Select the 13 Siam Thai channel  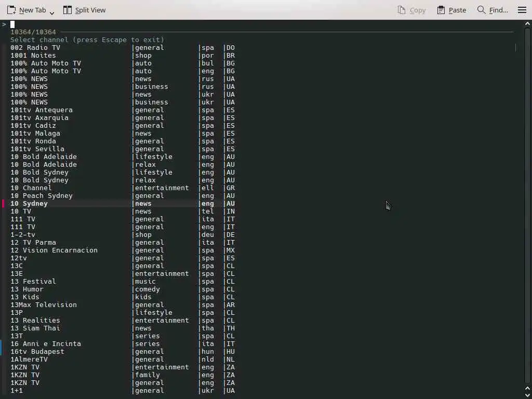[123, 328]
